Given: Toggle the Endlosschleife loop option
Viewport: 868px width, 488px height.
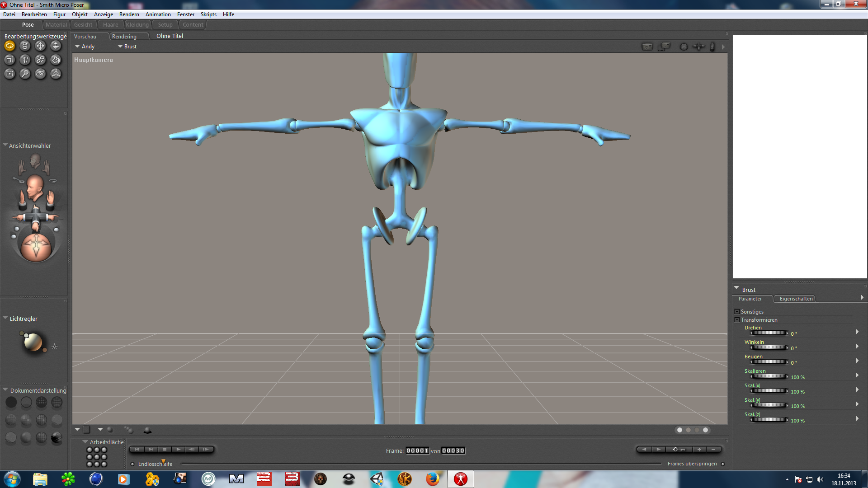Looking at the screenshot, I should [132, 464].
